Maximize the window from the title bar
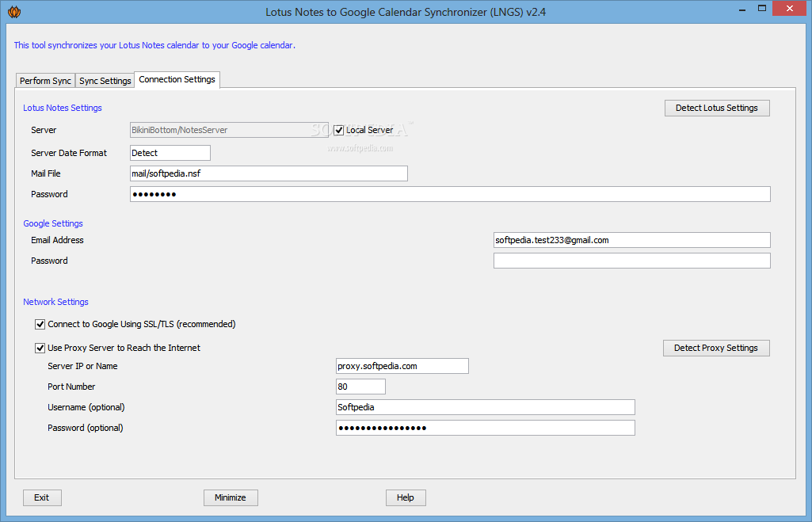The width and height of the screenshot is (812, 522). click(762, 8)
